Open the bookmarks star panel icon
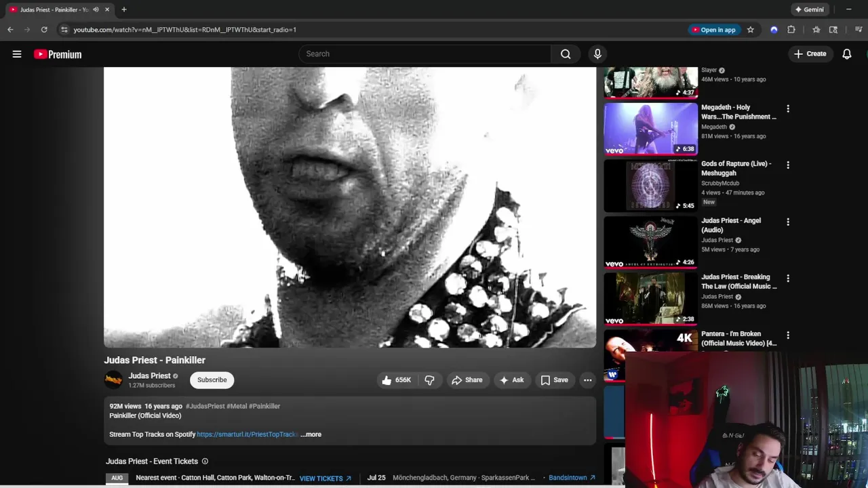The image size is (868, 488). (x=816, y=30)
